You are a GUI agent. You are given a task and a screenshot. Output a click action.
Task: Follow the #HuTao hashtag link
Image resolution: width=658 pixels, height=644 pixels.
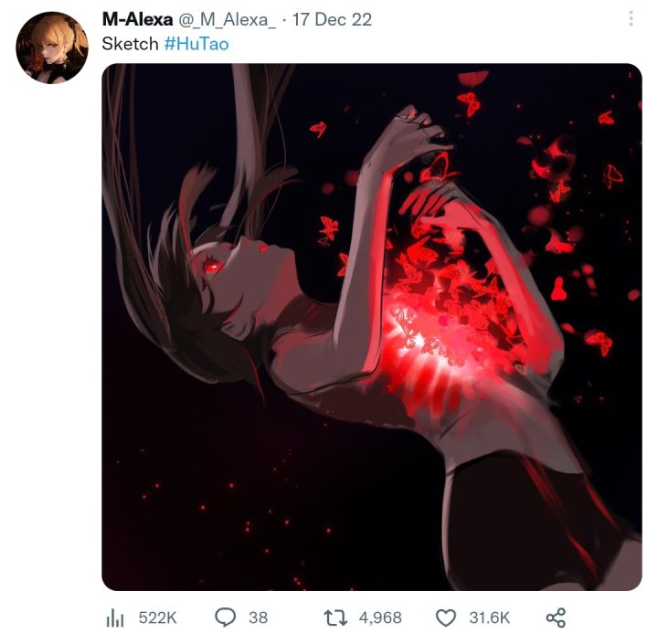(x=196, y=44)
